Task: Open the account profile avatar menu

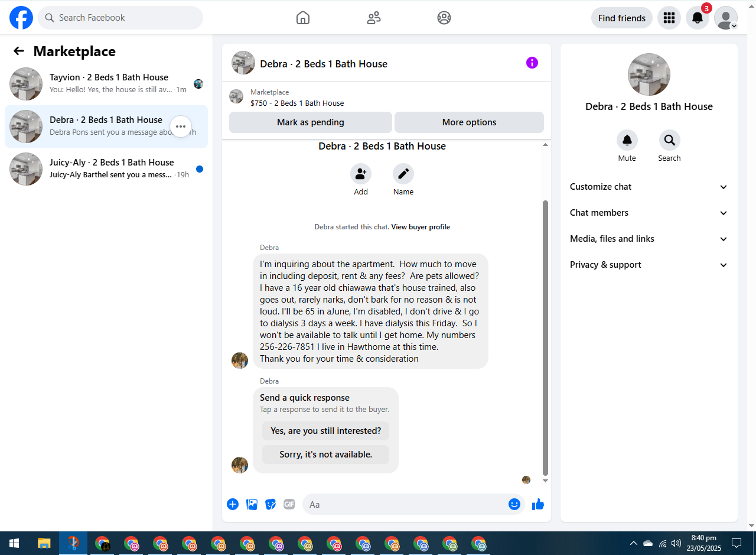Action: (x=726, y=18)
